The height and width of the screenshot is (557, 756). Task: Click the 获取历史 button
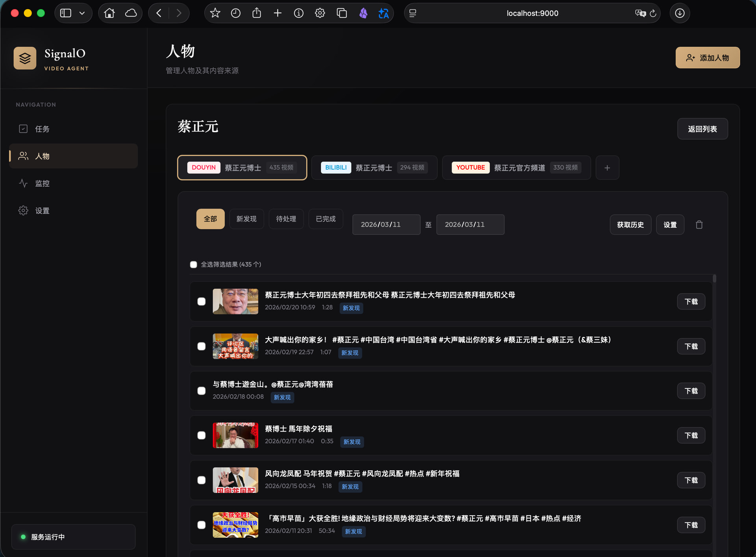(630, 225)
